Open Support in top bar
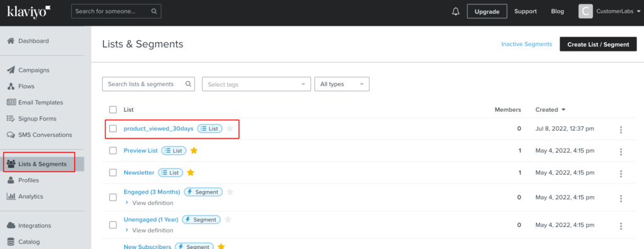This screenshot has width=644, height=249. click(525, 11)
